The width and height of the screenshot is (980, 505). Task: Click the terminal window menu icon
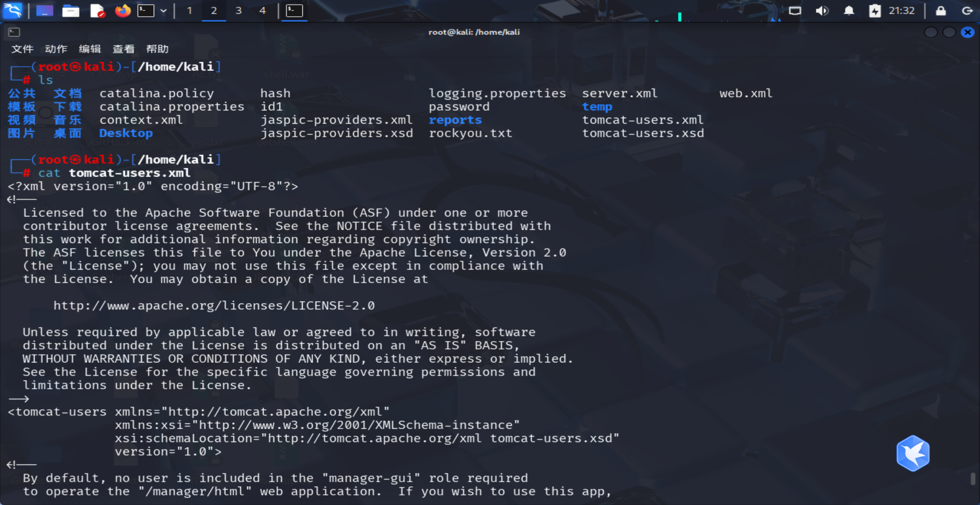click(x=14, y=32)
